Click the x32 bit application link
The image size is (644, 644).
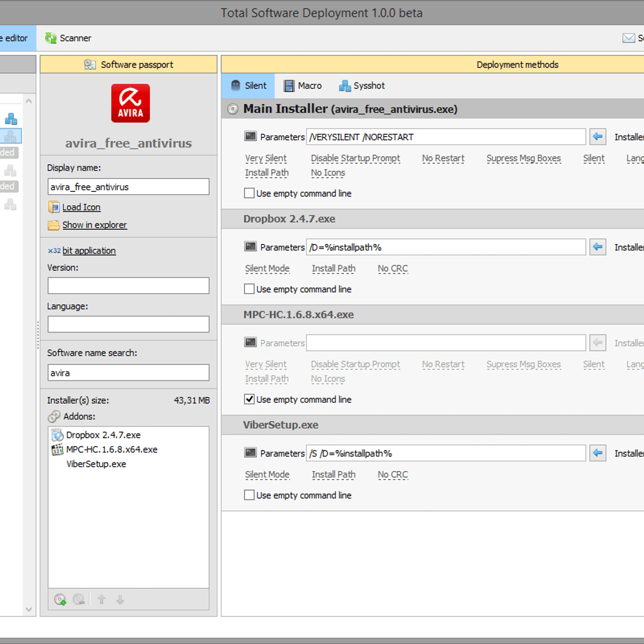[x=82, y=251]
